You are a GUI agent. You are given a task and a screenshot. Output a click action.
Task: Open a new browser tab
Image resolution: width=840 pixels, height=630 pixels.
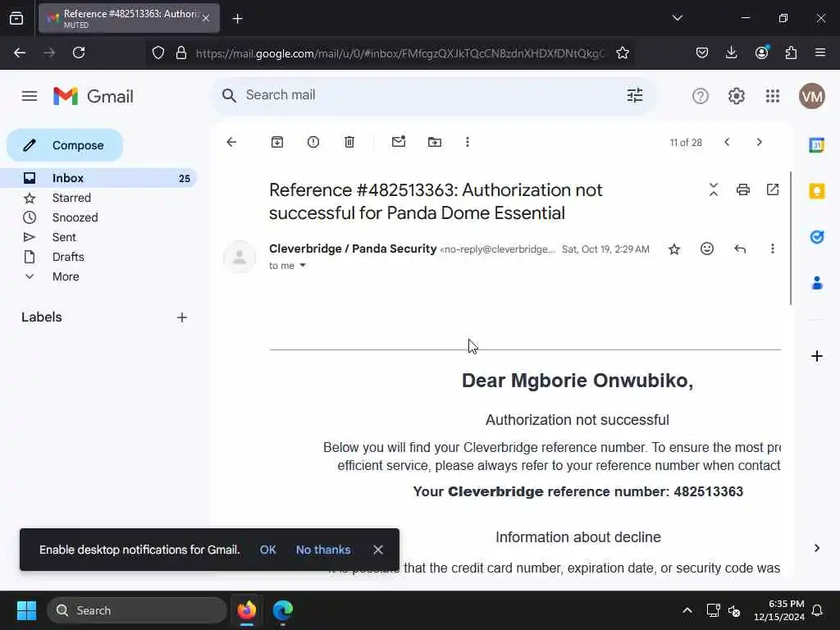point(238,19)
